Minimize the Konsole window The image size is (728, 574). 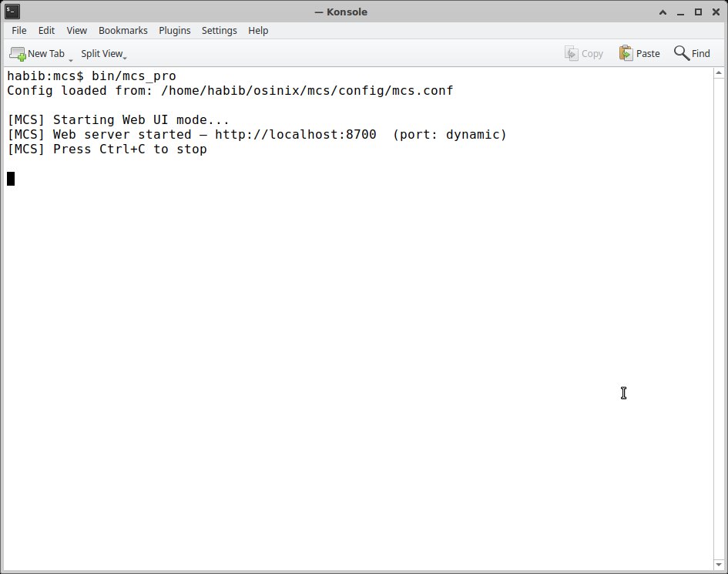[x=681, y=12]
